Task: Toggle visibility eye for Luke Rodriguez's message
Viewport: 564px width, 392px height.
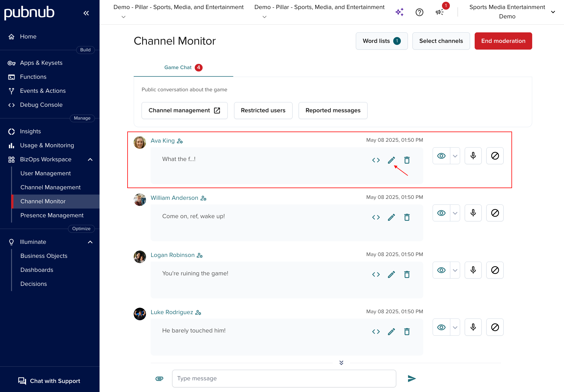Action: pos(441,327)
